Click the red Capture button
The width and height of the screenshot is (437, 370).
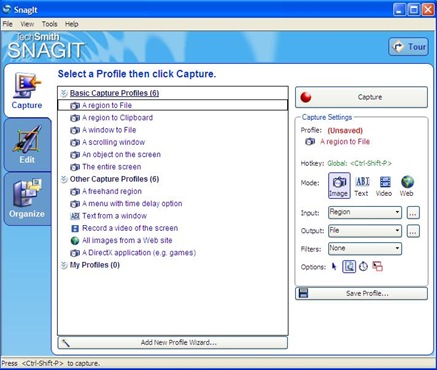tap(361, 97)
